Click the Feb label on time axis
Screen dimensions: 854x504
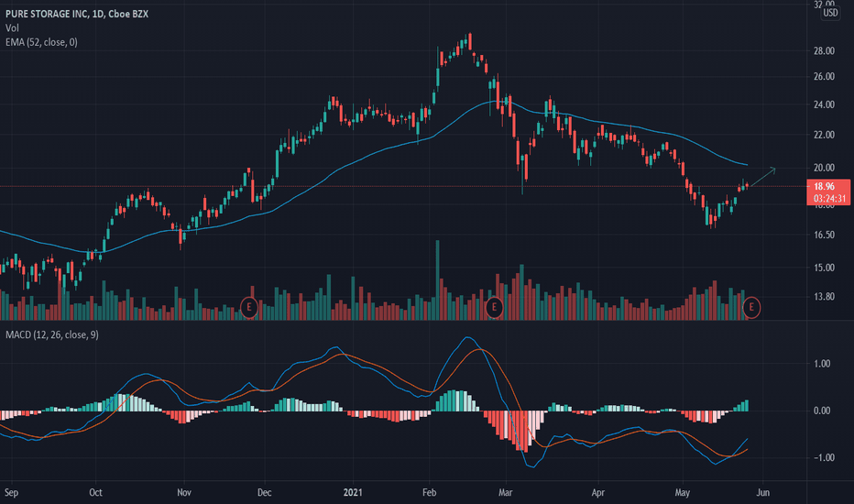(429, 493)
